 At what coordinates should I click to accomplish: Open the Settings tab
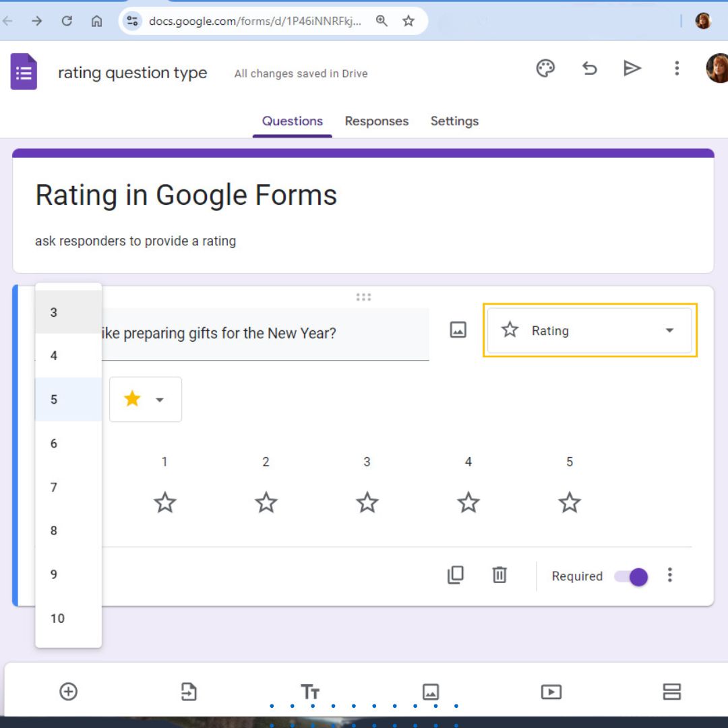coord(454,121)
